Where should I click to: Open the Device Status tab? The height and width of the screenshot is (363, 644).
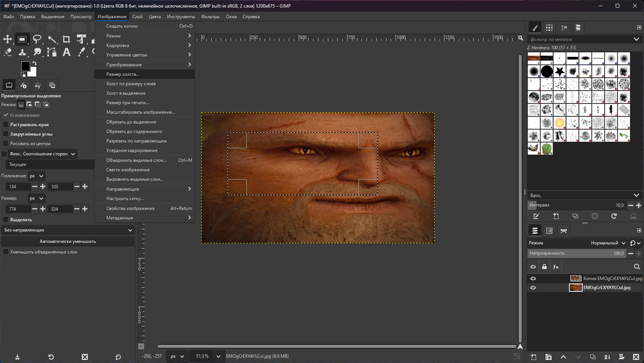24,85
